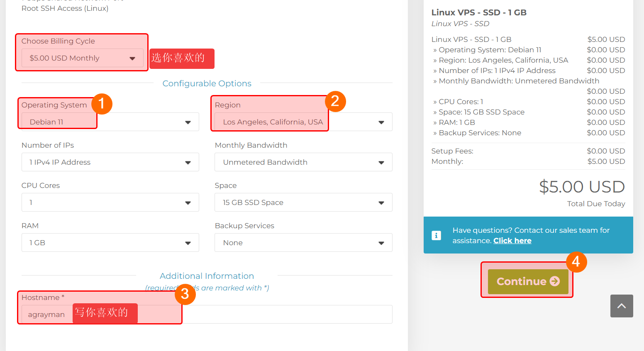Click the info icon in sales banner
644x351 pixels.
coord(436,235)
